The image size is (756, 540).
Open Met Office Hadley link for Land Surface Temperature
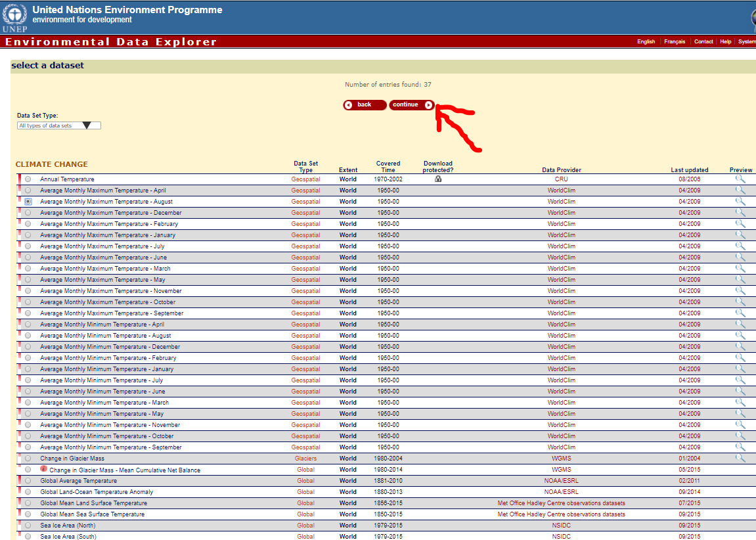click(x=561, y=503)
